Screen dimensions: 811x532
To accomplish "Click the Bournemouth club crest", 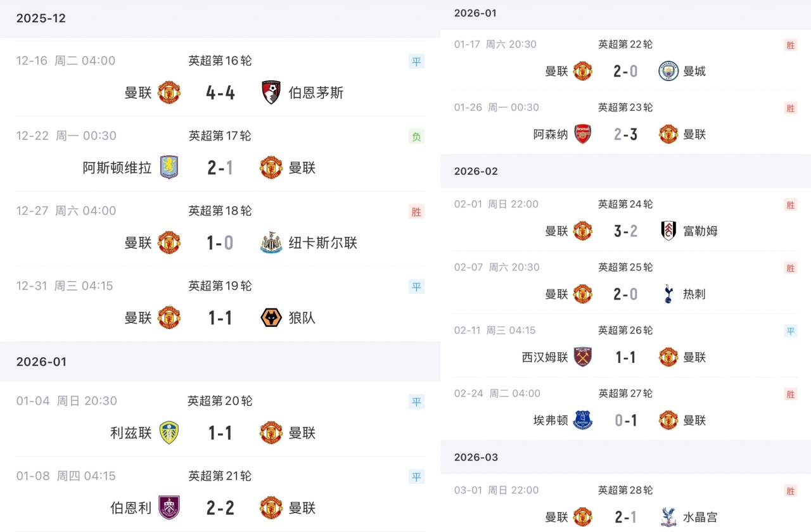I will [271, 92].
